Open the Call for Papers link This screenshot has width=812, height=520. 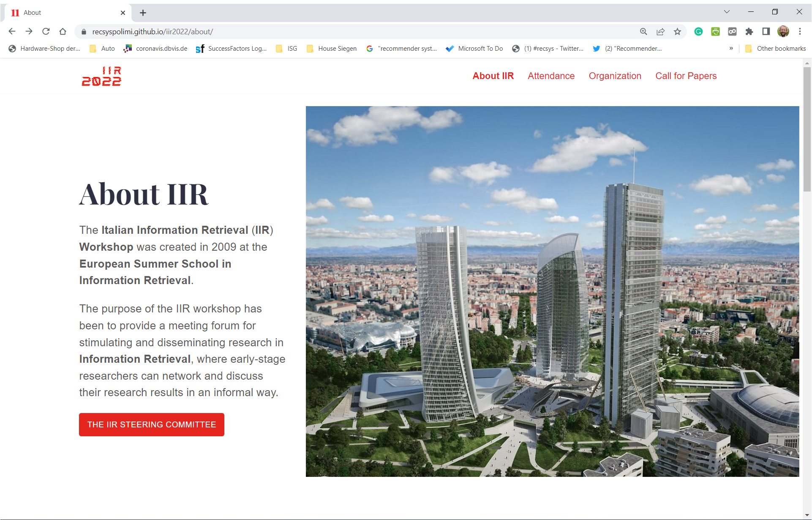coord(685,76)
